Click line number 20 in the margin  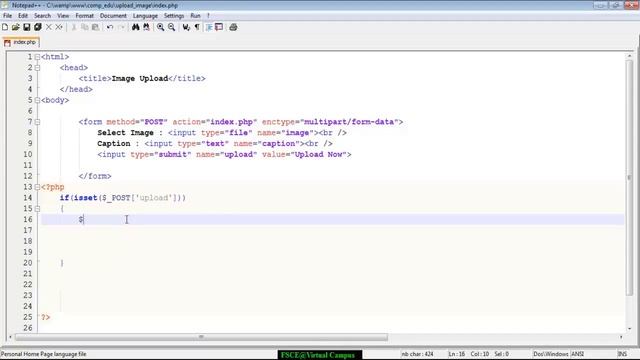click(x=27, y=263)
